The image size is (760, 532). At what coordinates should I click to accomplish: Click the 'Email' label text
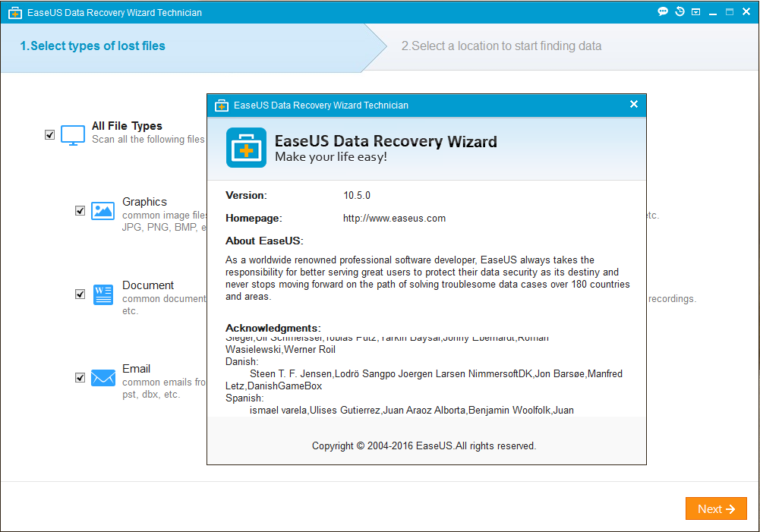(136, 369)
